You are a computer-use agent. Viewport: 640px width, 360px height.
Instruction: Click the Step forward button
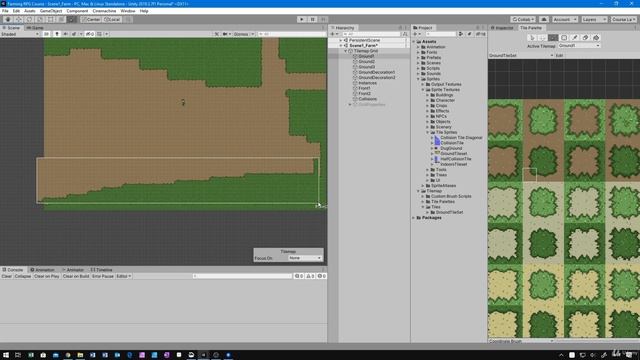coord(323,19)
